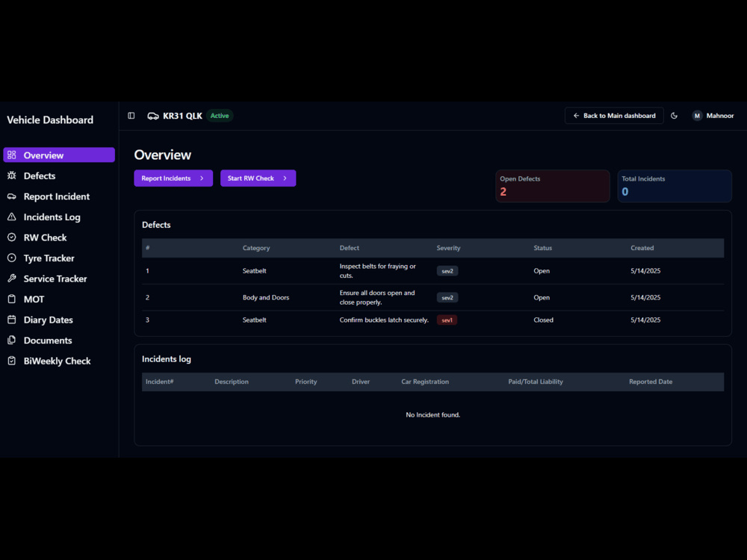Viewport: 747px width, 560px height.
Task: Click the Paid/Total Liability column header
Action: [536, 382]
